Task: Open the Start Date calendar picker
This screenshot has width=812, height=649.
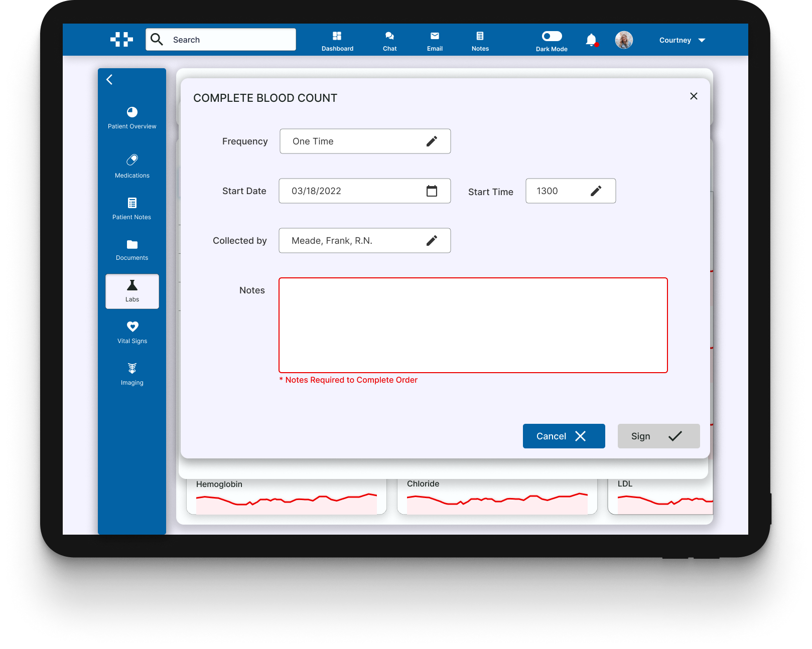Action: [x=432, y=191]
